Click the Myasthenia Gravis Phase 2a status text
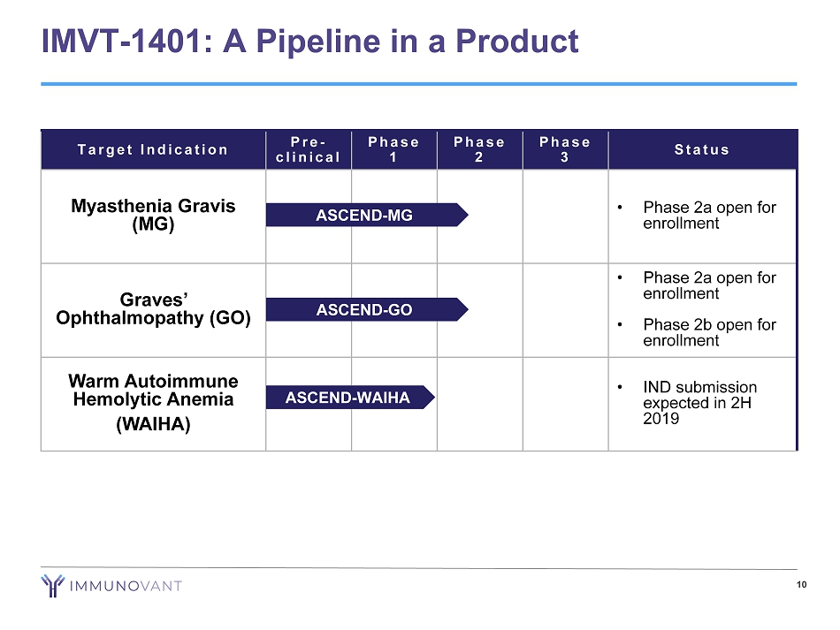Screen dimensions: 840x630 point(709,215)
